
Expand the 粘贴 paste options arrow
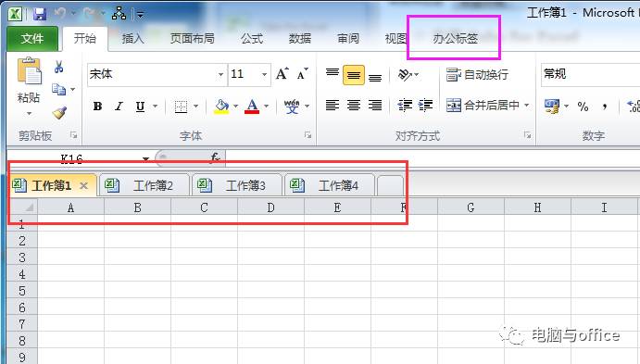point(29,113)
